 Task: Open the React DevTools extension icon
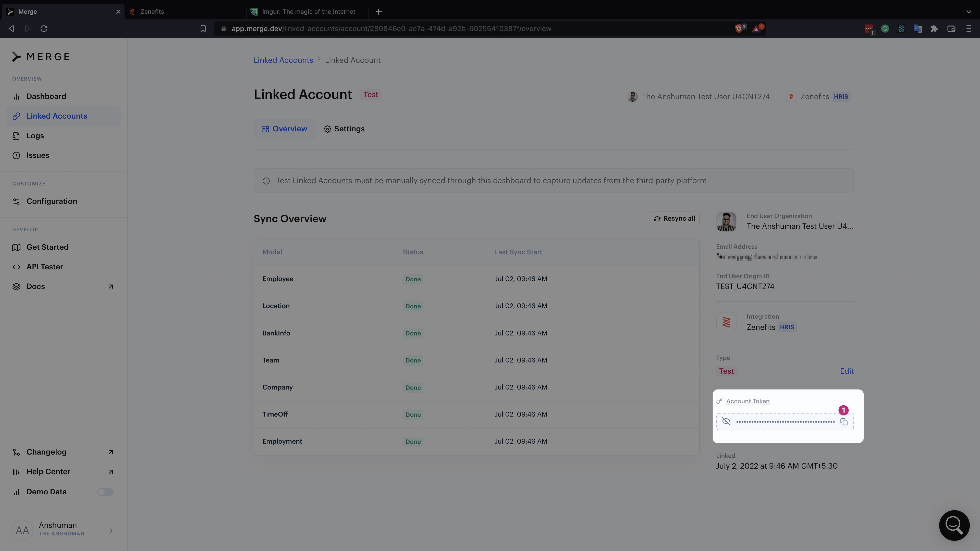pos(901,29)
